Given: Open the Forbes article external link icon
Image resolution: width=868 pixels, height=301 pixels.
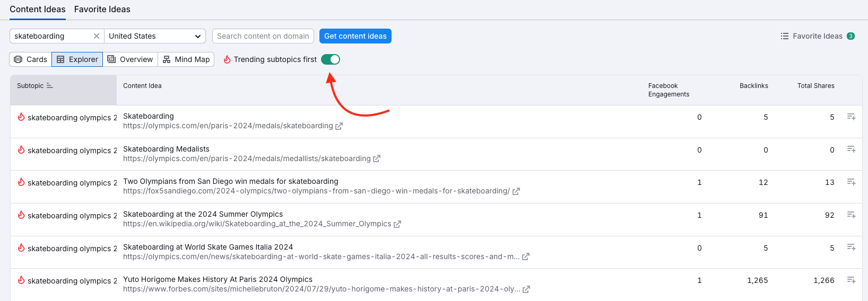Looking at the screenshot, I should [x=526, y=289].
